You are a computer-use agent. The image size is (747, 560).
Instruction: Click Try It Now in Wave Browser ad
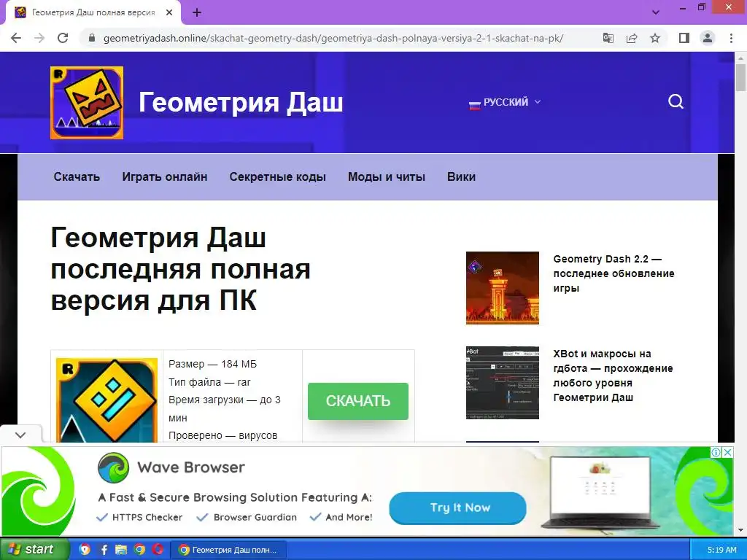[x=458, y=507]
